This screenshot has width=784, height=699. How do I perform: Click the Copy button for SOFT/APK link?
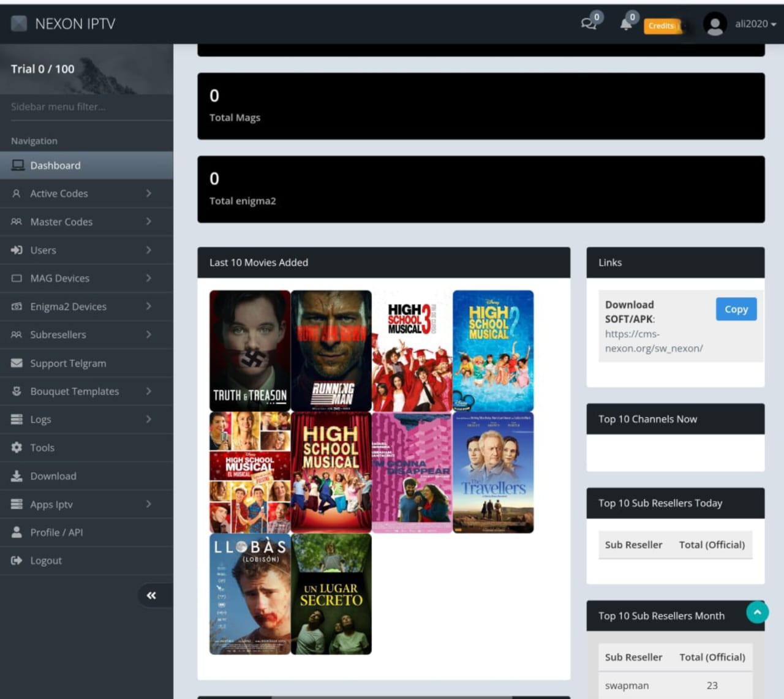point(736,309)
